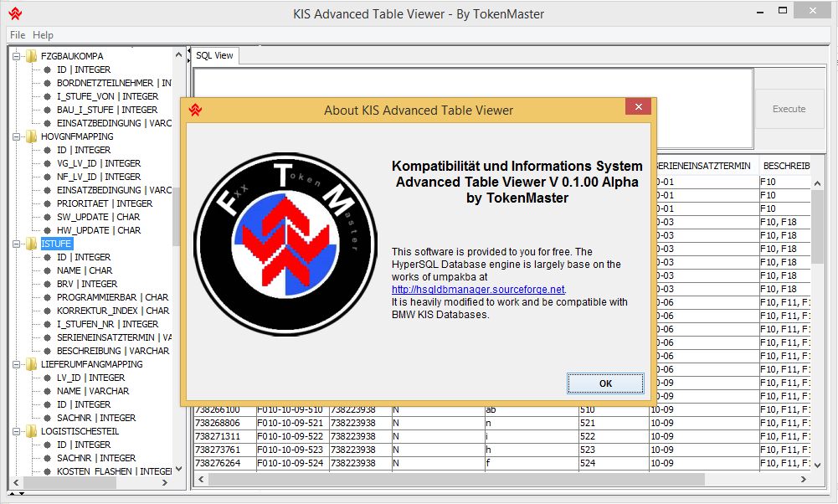The height and width of the screenshot is (504, 838).
Task: Click the tree horizontal scroll-right arrow
Action: (165, 482)
